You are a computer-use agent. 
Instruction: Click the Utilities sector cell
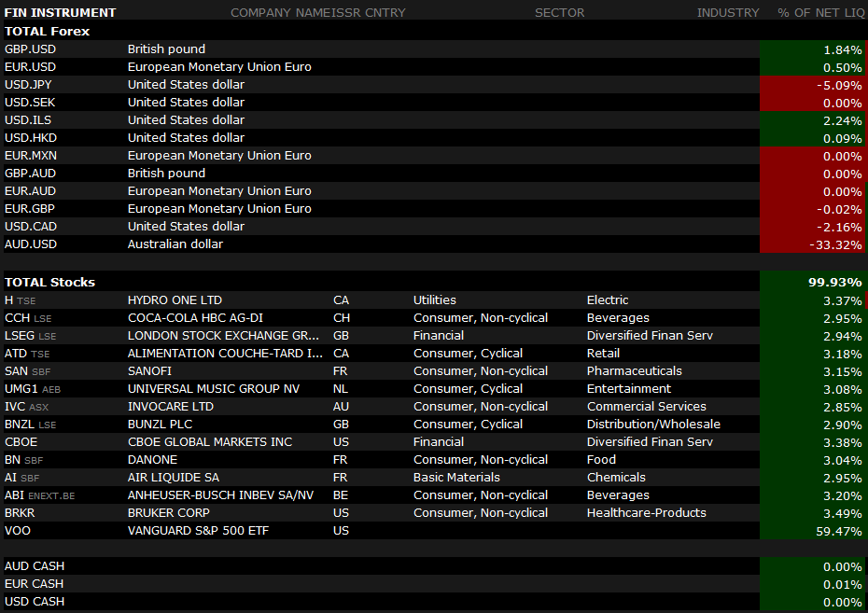(x=435, y=300)
